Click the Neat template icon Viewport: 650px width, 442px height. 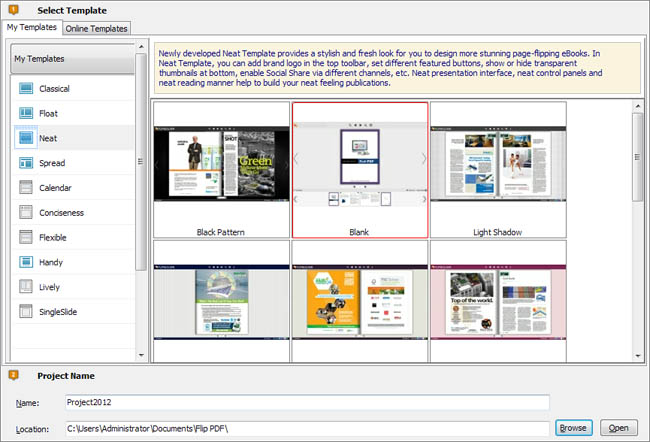pyautogui.click(x=25, y=138)
